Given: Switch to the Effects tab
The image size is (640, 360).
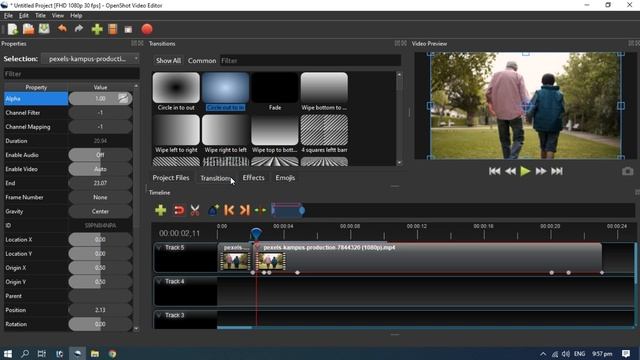Looking at the screenshot, I should (x=253, y=178).
